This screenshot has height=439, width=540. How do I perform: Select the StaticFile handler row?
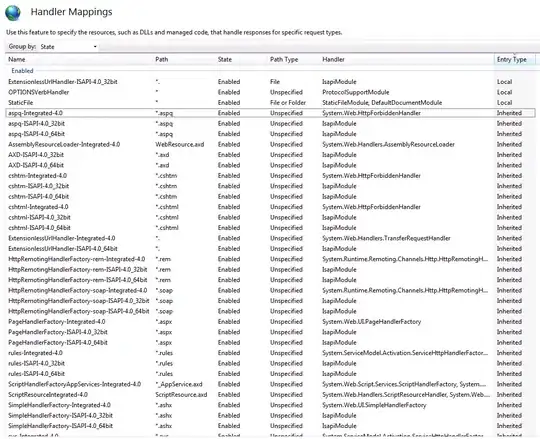pos(270,103)
